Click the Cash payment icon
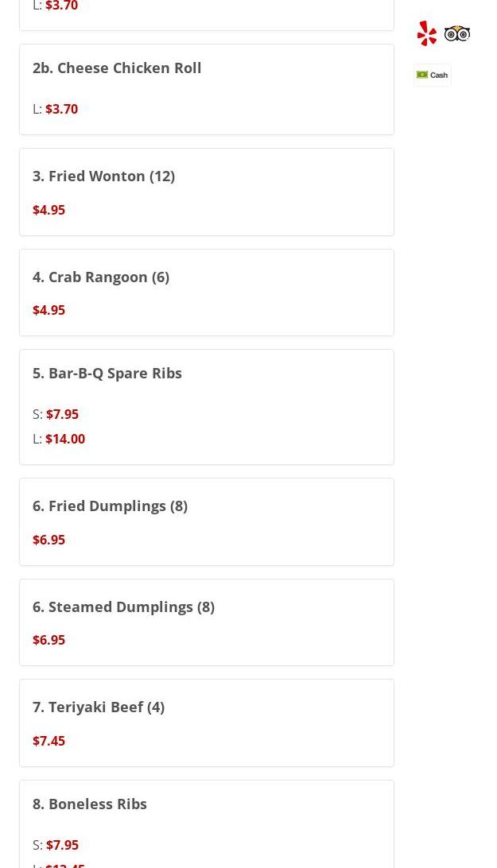Screen dimensions: 497x868 click(432, 75)
